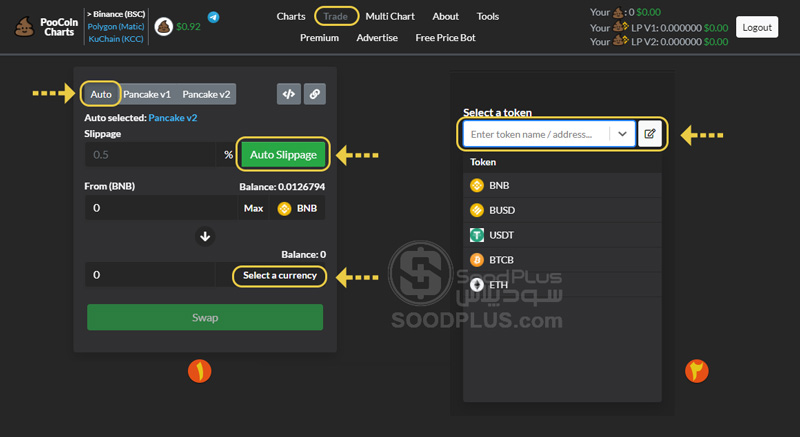
Task: Switch to Pancake v2 exchange
Action: (x=207, y=94)
